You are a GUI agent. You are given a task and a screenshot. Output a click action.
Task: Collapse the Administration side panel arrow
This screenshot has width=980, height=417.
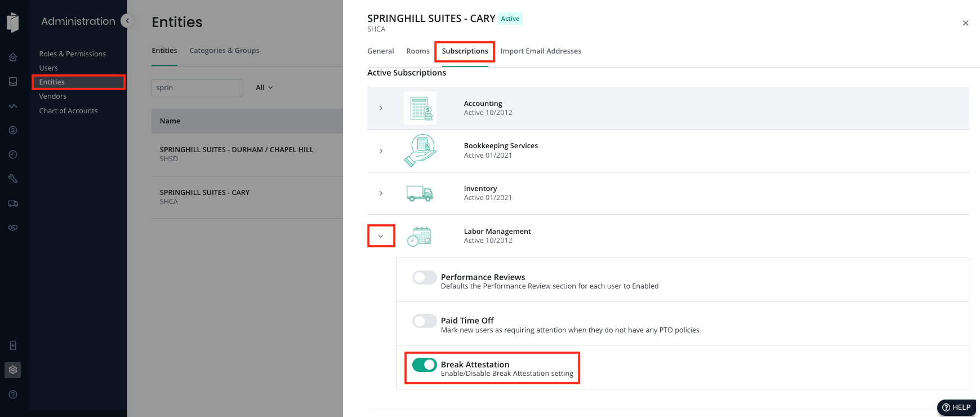point(127,21)
